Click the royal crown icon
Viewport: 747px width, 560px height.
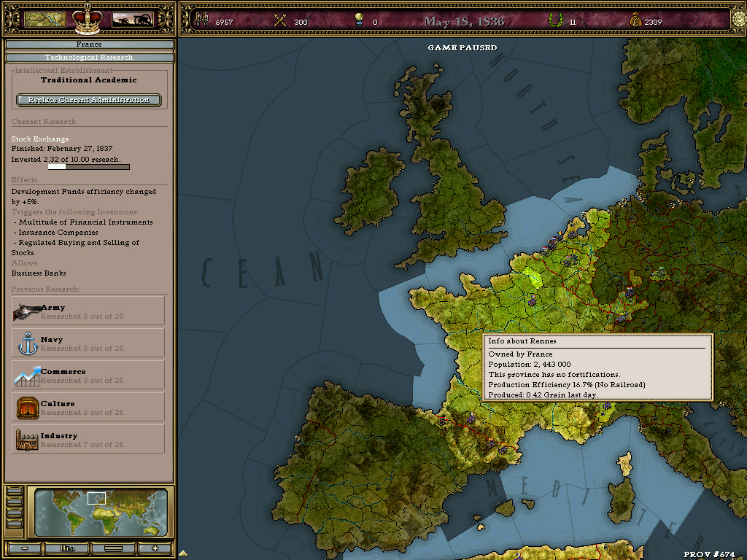(88, 17)
